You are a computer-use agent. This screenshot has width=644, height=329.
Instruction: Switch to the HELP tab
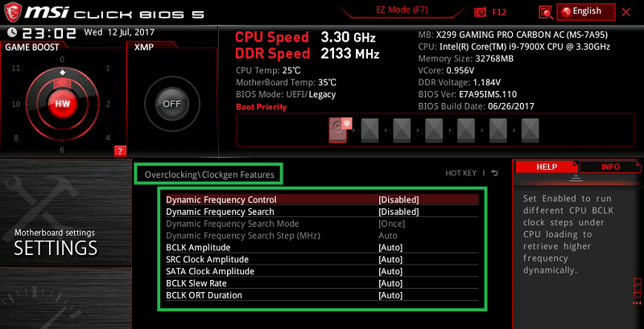[547, 167]
